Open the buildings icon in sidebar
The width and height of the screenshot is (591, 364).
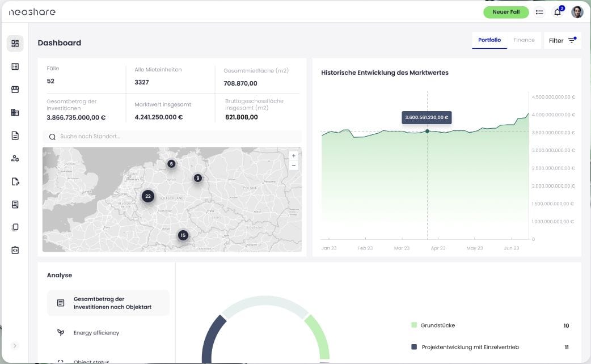pos(15,113)
